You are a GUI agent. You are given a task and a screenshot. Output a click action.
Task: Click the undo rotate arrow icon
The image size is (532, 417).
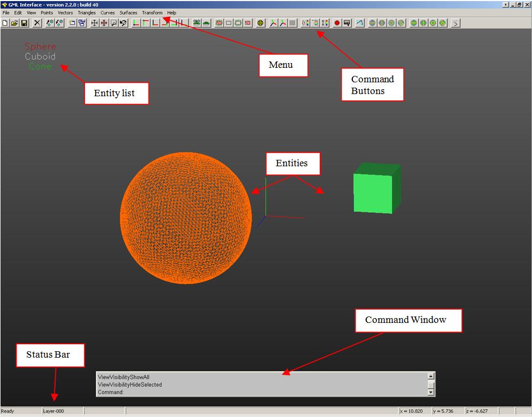pos(123,23)
